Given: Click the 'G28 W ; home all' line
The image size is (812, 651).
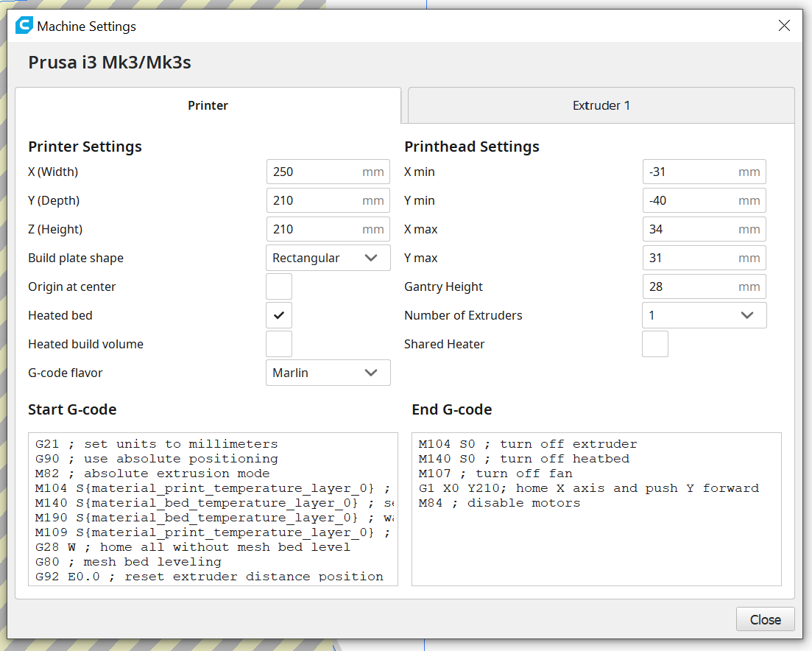Looking at the screenshot, I should 193,547.
